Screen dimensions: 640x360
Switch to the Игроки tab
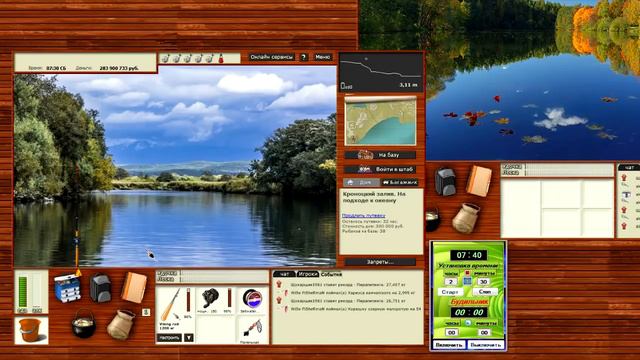click(307, 274)
